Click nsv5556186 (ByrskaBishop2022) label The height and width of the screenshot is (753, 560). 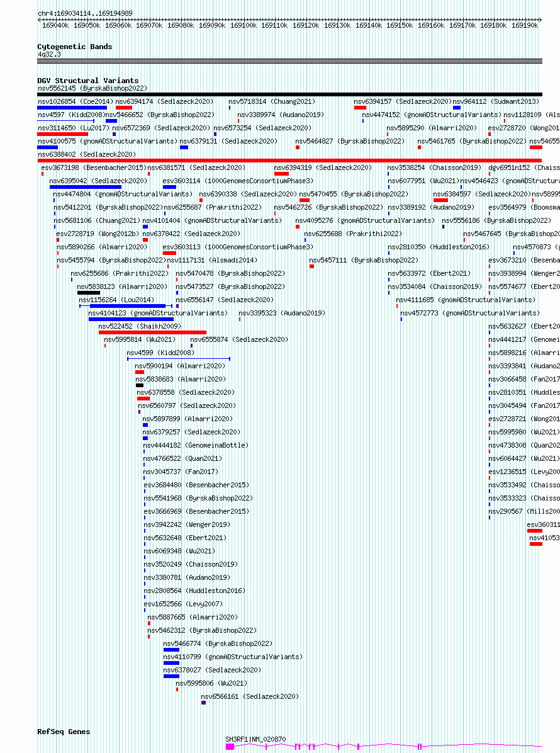496,220
